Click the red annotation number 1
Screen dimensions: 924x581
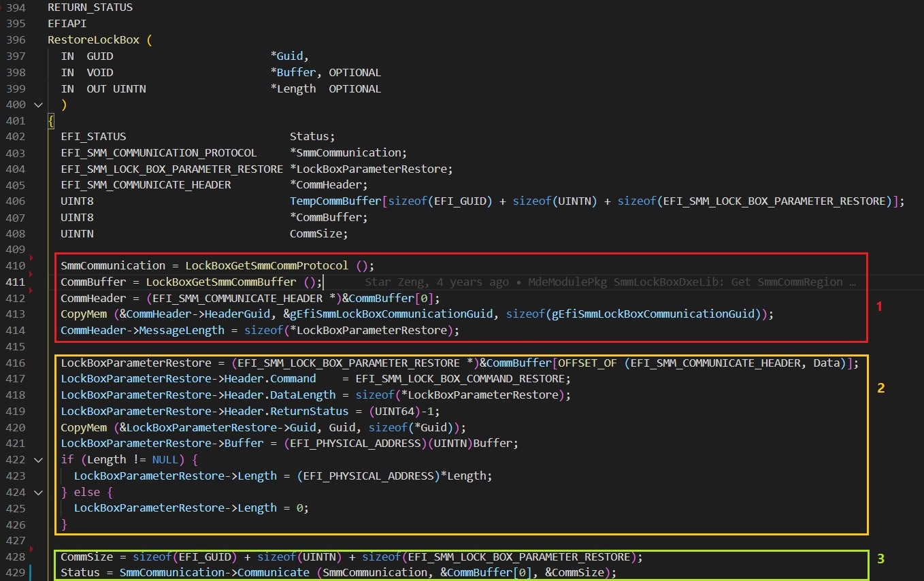pyautogui.click(x=878, y=307)
